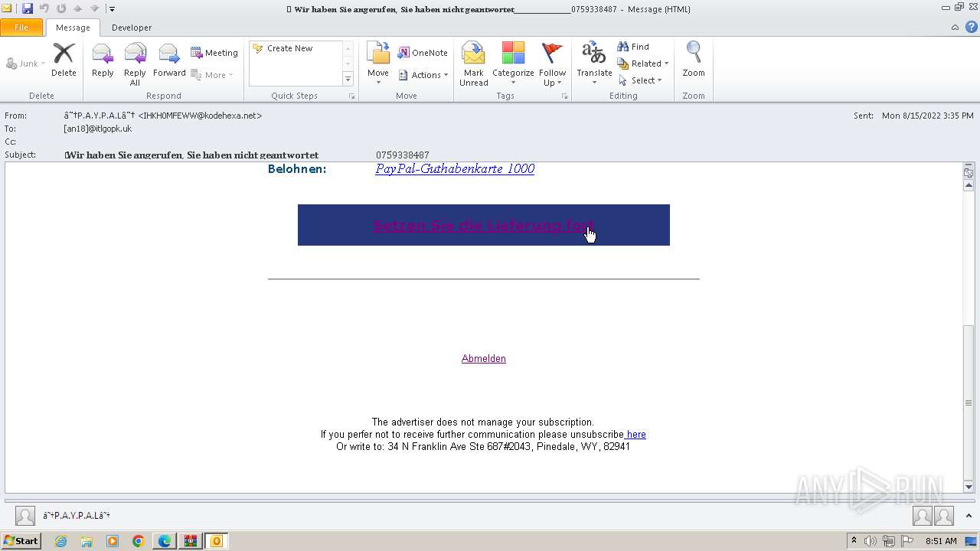
Task: Go to the next item arrow
Action: 95,9
